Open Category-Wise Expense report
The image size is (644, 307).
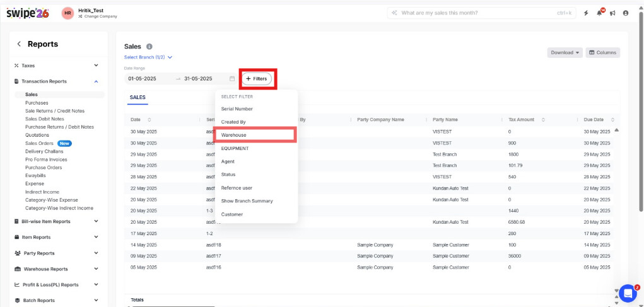51,200
